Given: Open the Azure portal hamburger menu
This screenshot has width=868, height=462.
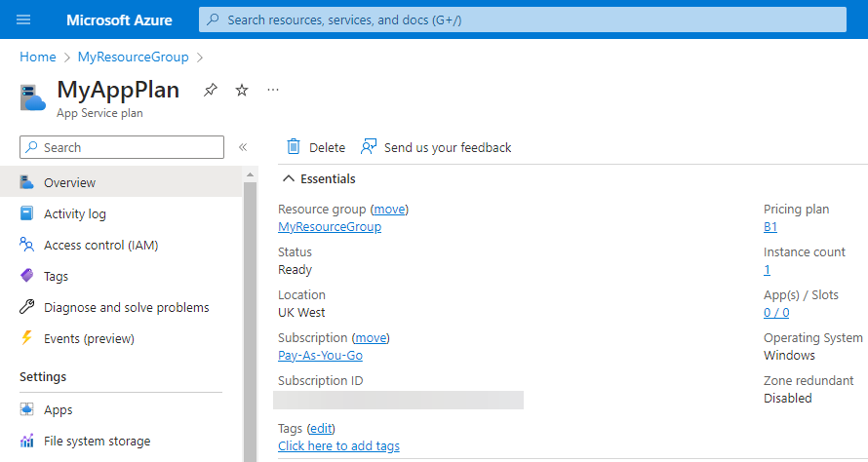Looking at the screenshot, I should [23, 19].
